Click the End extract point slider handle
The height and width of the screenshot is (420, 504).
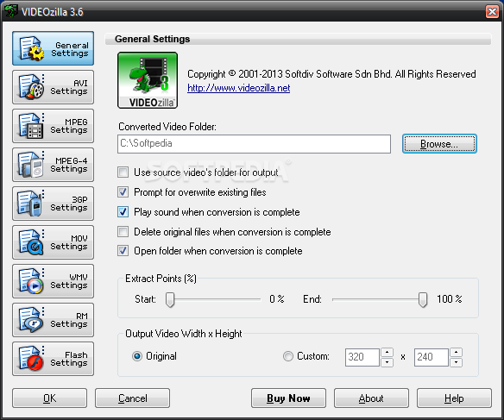coord(423,299)
